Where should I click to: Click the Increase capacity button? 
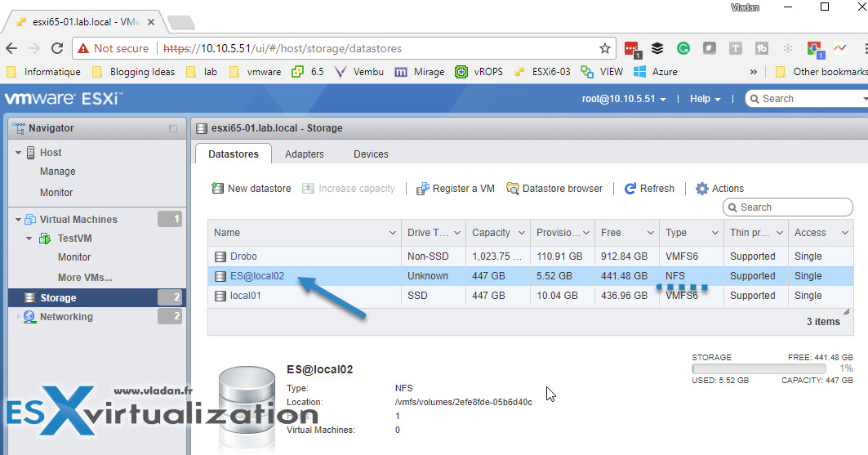[349, 189]
